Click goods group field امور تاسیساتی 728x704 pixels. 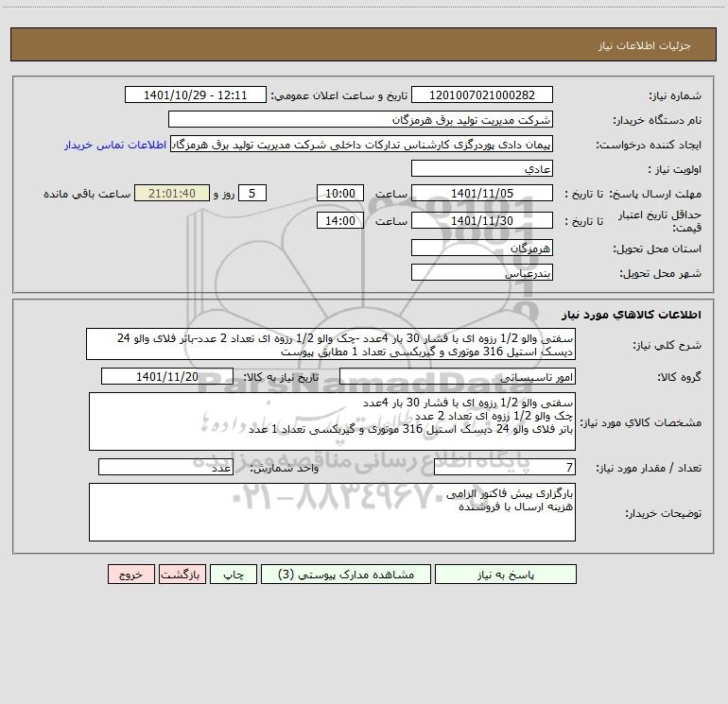click(458, 376)
